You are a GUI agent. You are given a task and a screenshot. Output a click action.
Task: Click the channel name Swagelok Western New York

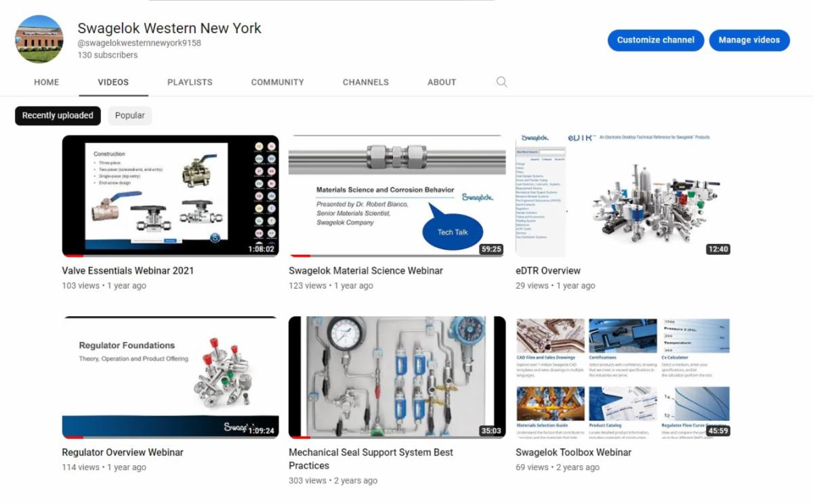click(x=169, y=28)
